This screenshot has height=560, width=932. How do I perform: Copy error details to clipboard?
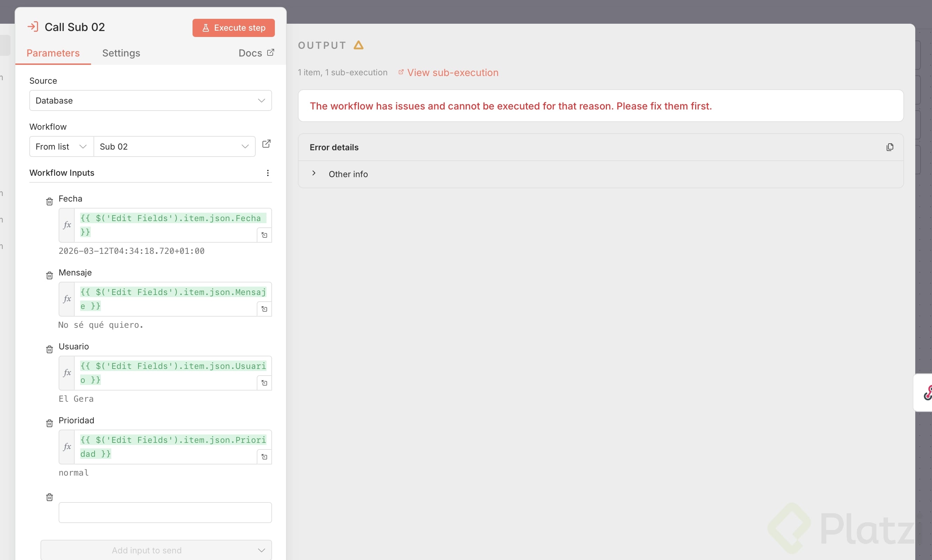[x=889, y=147]
